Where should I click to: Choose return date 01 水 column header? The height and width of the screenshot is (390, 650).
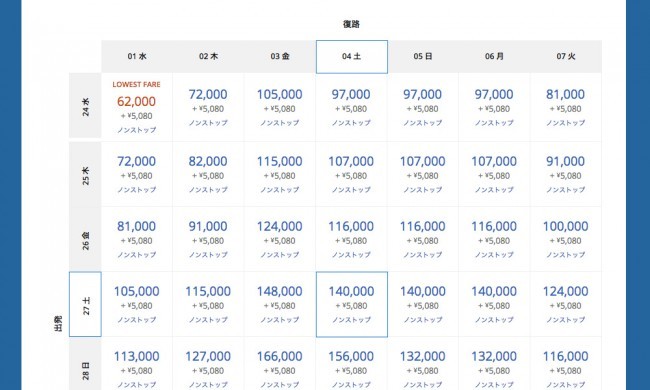pyautogui.click(x=137, y=57)
